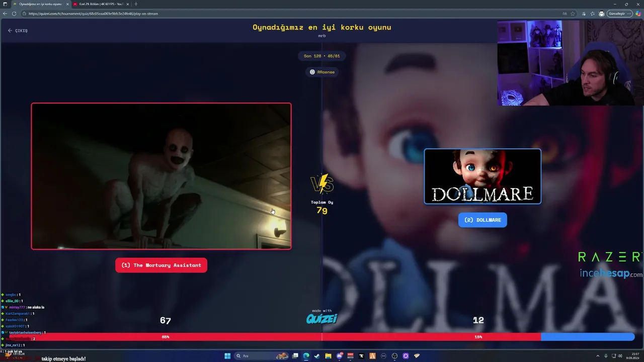Open Steam from the taskbar
The height and width of the screenshot is (362, 644).
click(317, 356)
